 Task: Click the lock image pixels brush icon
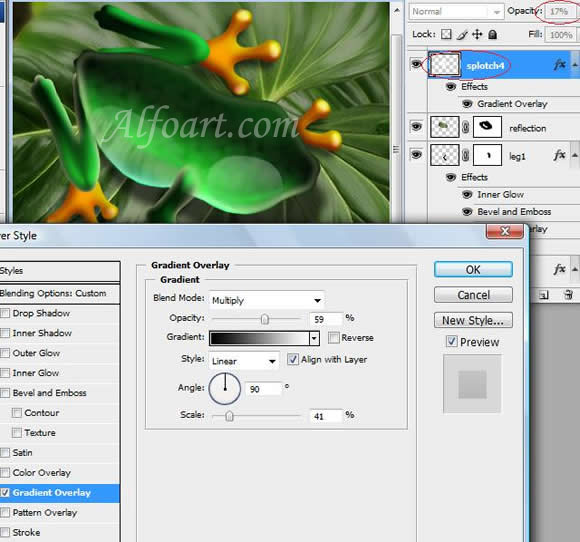462,35
